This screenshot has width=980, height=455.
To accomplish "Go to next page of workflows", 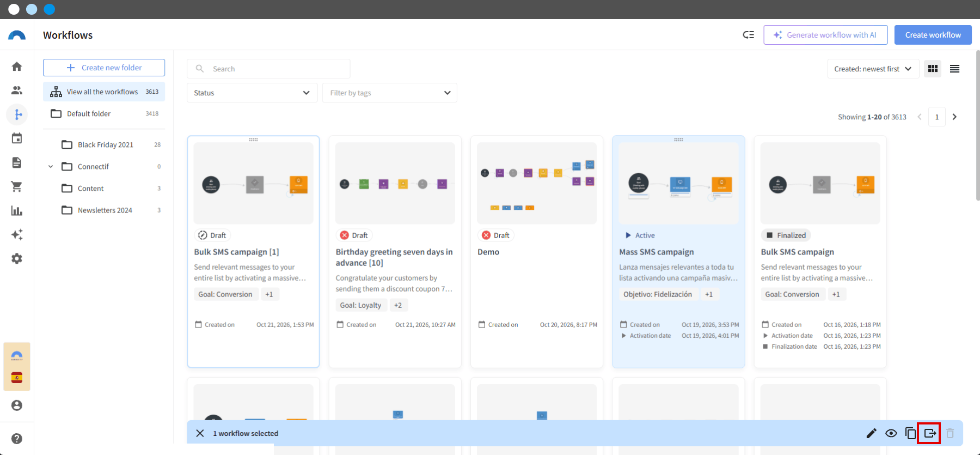I will coord(954,117).
